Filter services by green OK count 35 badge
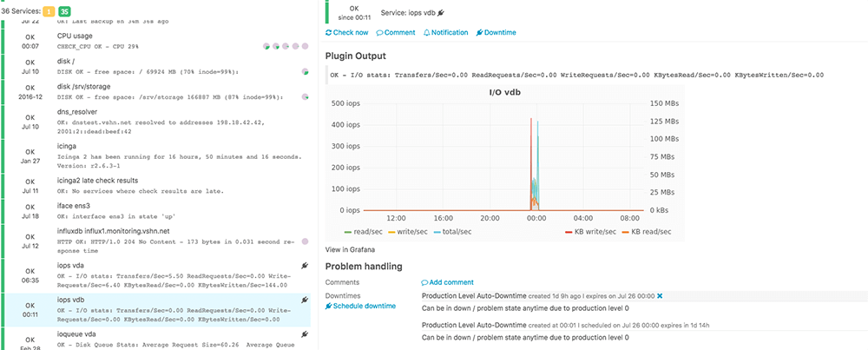Viewport: 868px width, 350px height. point(66,10)
